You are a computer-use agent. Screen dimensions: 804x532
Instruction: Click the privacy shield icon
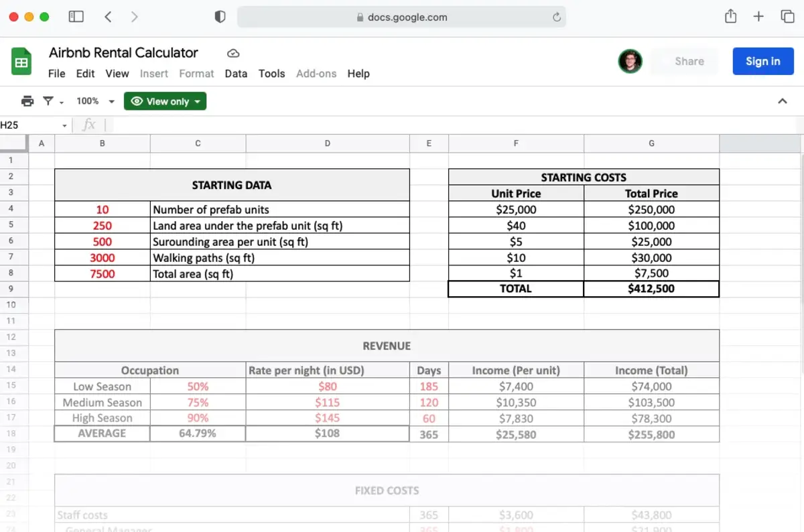pos(220,17)
